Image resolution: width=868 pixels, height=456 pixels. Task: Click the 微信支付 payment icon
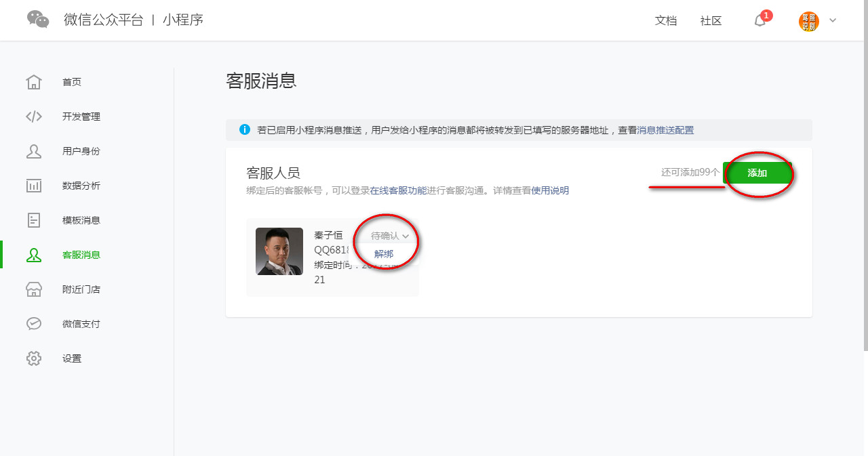point(34,324)
